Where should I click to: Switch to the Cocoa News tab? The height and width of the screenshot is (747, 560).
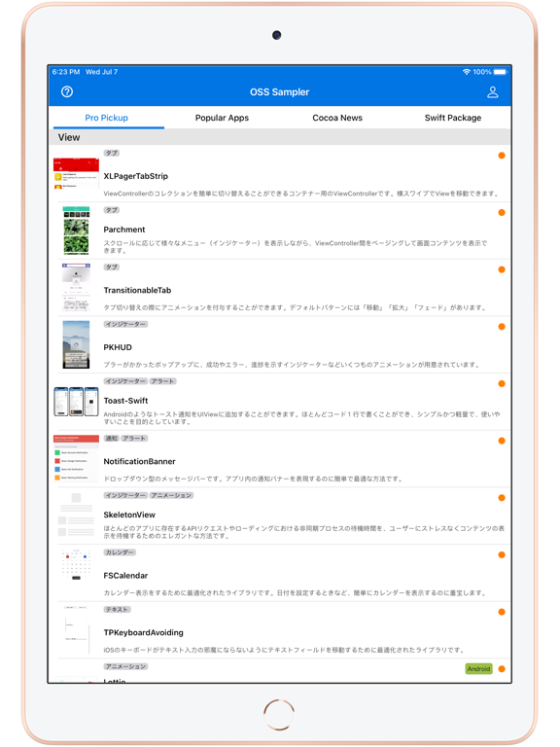point(337,118)
